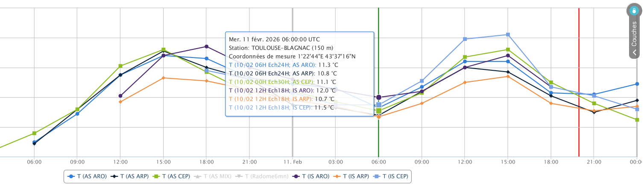
Task: Click first orange diamond point at 12:00
Action: point(120,101)
